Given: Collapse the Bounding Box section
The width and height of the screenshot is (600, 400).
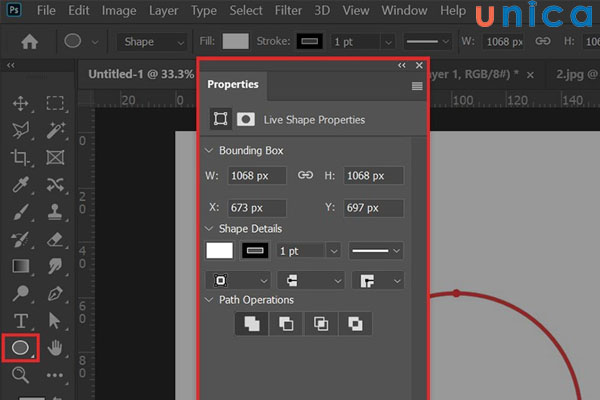Looking at the screenshot, I should point(209,150).
